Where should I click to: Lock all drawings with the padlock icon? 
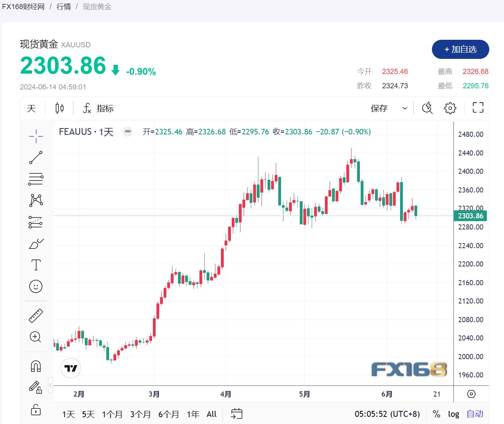tap(36, 410)
